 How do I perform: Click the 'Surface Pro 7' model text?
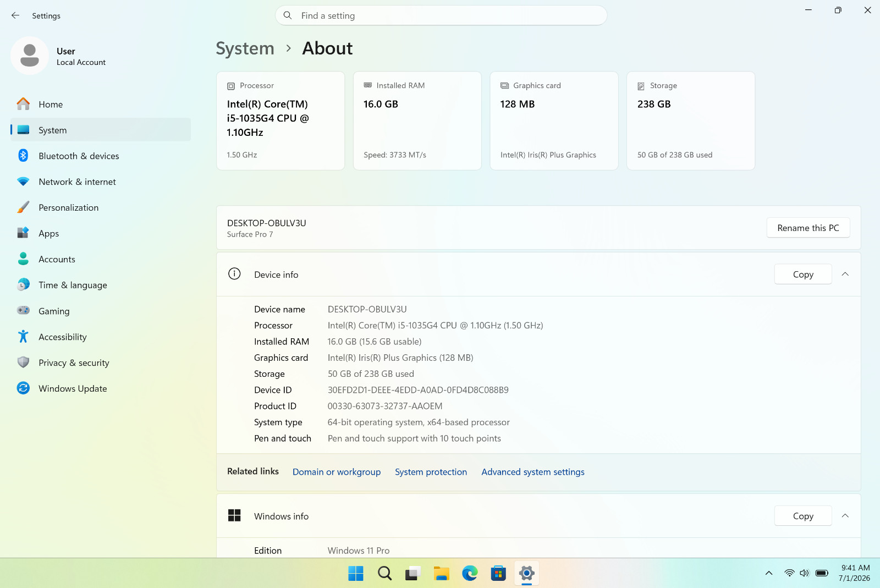click(250, 234)
